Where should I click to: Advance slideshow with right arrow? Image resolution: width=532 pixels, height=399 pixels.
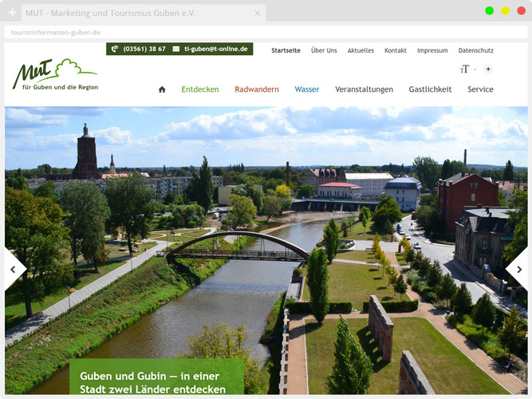(x=518, y=270)
